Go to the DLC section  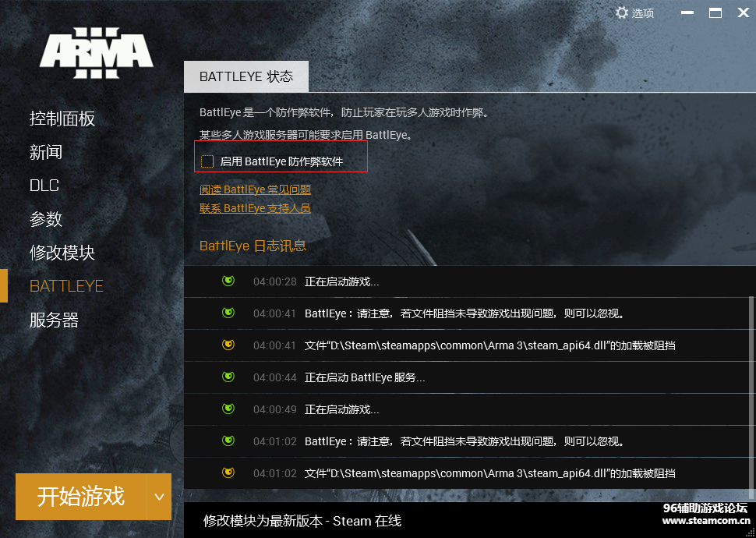(44, 186)
